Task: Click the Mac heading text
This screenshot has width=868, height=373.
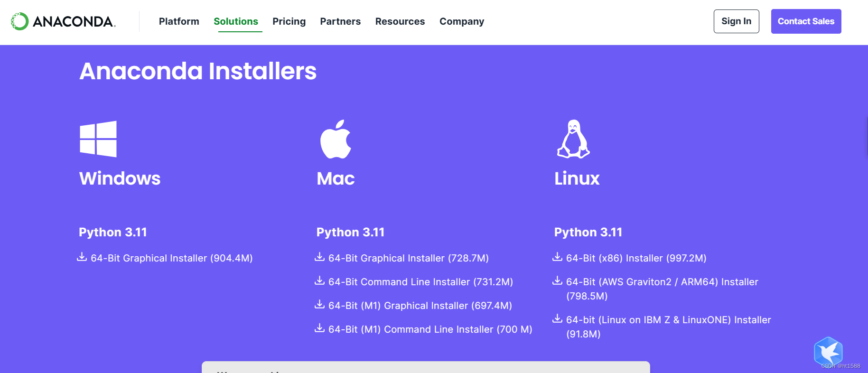Action: coord(336,178)
